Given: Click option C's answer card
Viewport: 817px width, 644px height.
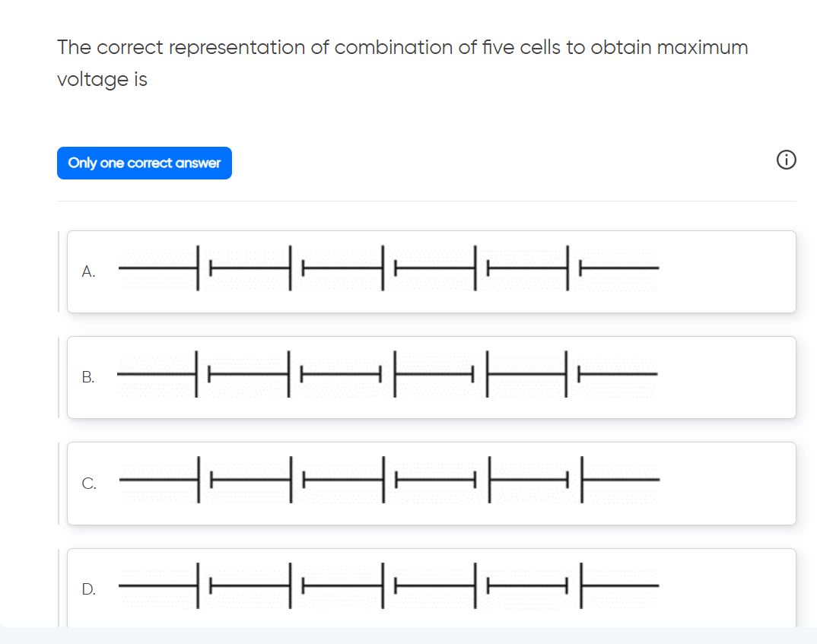Looking at the screenshot, I should pos(431,483).
